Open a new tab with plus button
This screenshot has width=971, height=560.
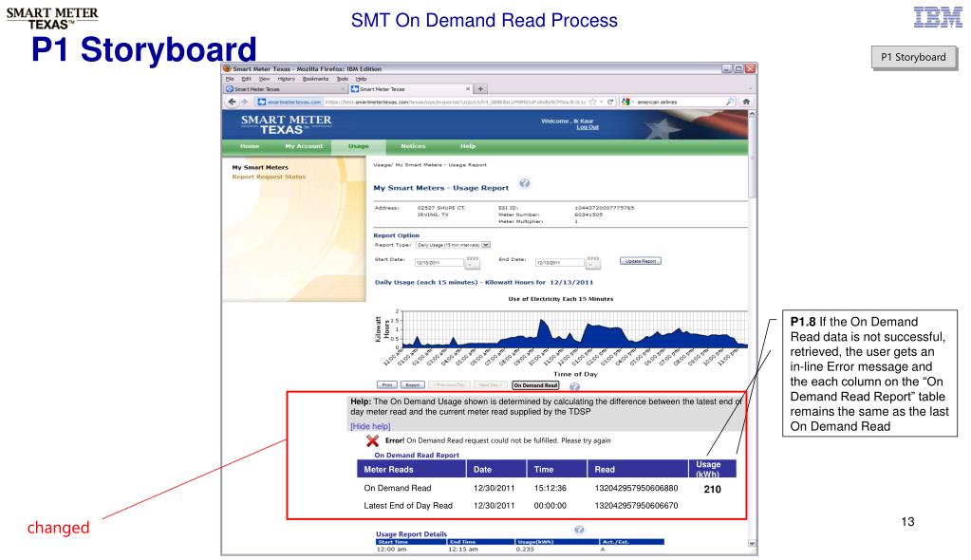pos(480,88)
